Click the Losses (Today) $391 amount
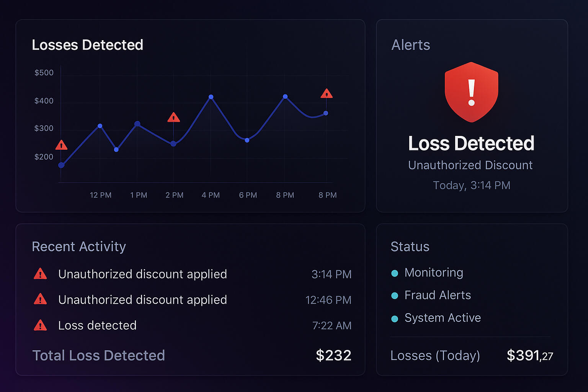 [529, 356]
